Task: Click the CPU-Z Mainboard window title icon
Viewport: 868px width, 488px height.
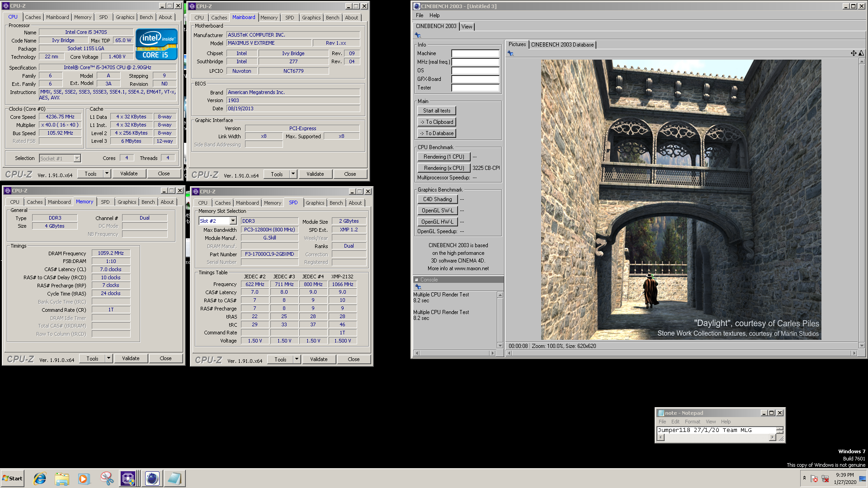Action: [x=192, y=6]
